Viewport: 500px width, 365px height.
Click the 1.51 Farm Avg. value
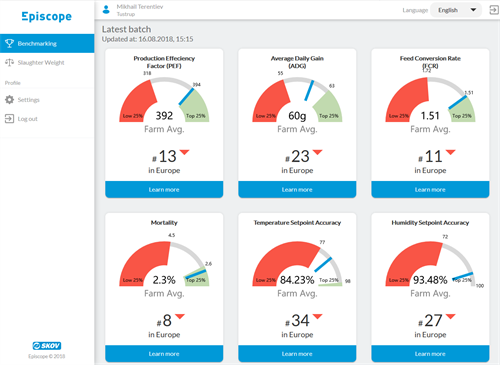point(430,116)
